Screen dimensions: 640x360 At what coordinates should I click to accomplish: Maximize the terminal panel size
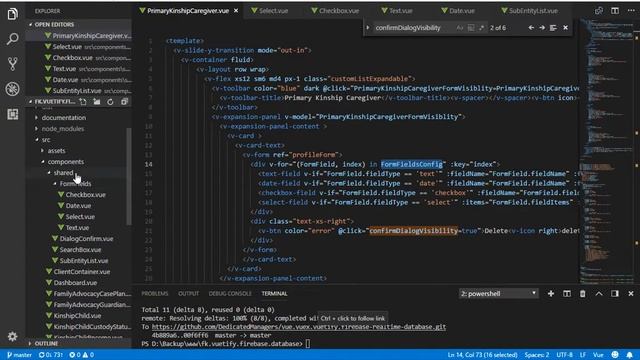click(x=599, y=293)
